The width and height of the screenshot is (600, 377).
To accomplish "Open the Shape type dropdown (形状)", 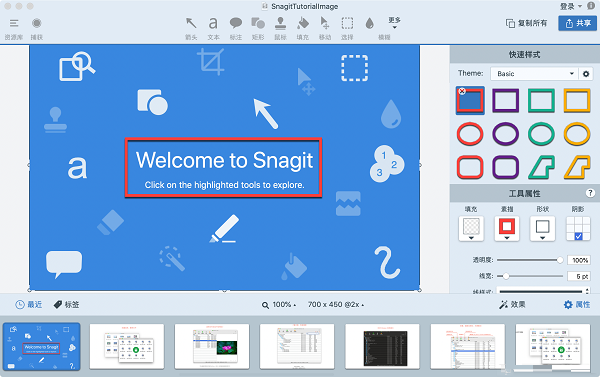I will tap(542, 228).
